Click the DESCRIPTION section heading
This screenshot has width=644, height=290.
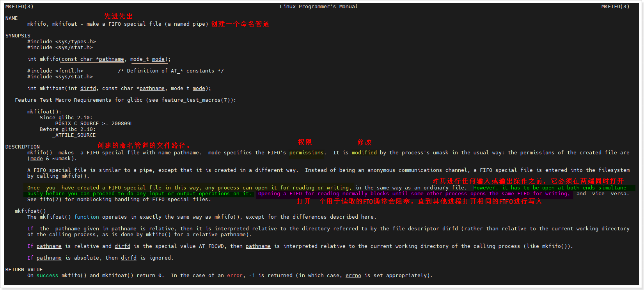tap(22, 147)
